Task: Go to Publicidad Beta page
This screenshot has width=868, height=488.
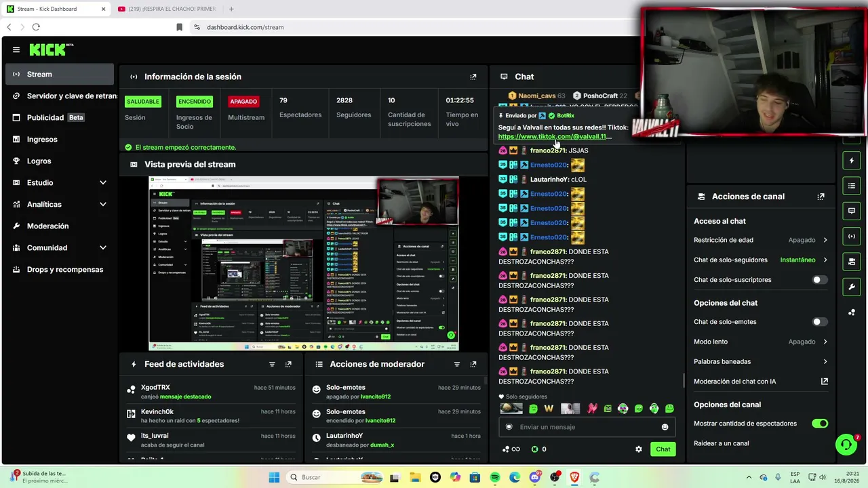Action: tap(60, 117)
